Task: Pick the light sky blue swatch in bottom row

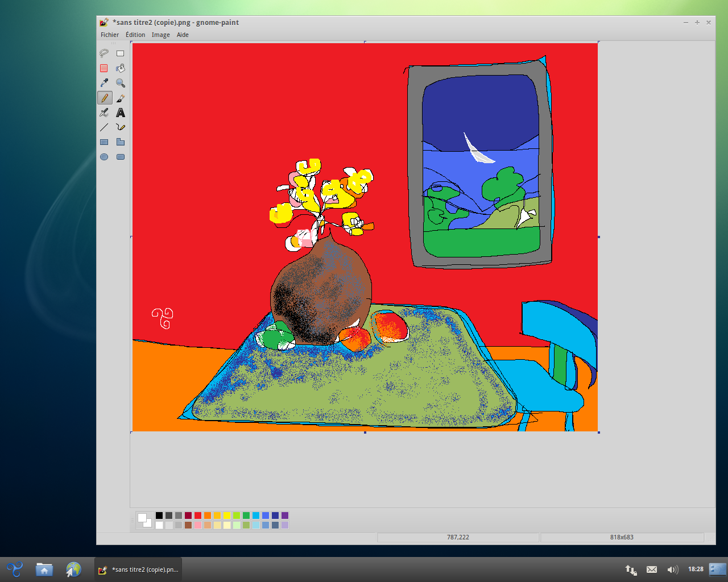Action: coord(256,525)
